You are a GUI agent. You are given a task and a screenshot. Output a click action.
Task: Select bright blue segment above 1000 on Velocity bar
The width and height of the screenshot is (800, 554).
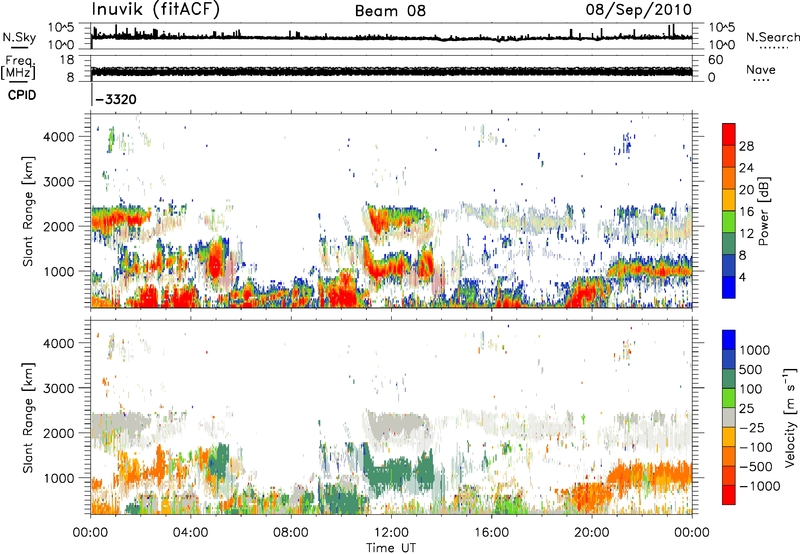point(729,340)
